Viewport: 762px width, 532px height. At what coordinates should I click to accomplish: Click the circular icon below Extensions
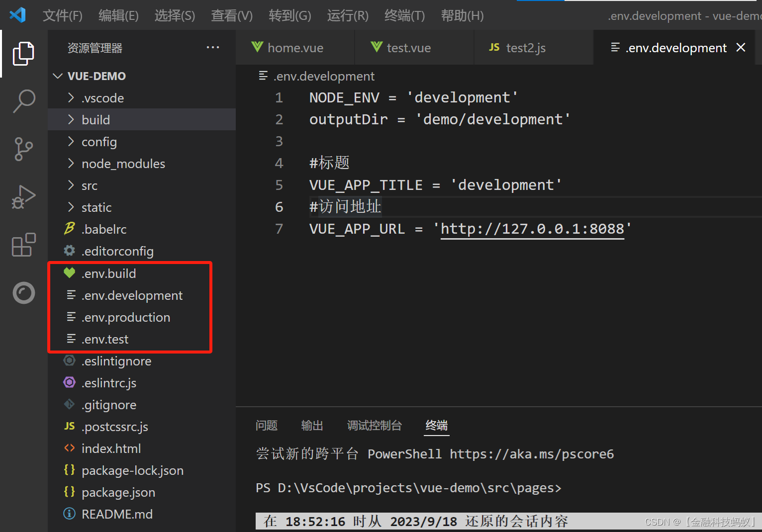23,293
